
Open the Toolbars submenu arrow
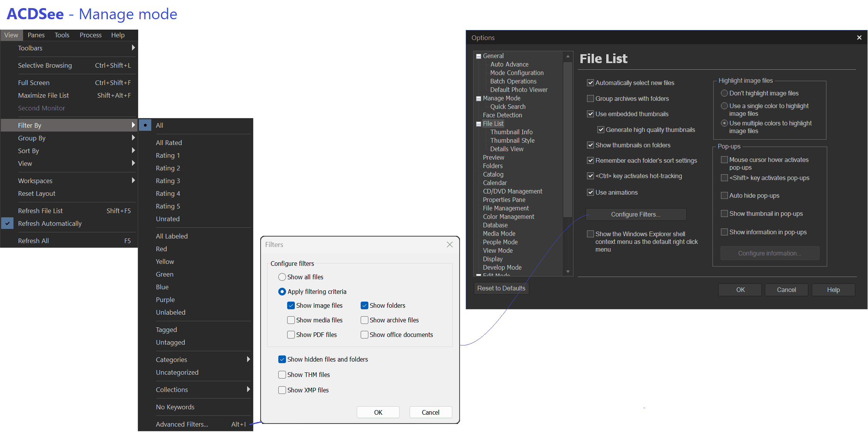133,48
